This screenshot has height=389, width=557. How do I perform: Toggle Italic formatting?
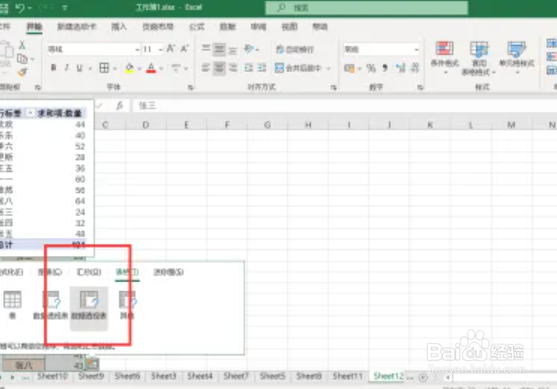(x=66, y=67)
